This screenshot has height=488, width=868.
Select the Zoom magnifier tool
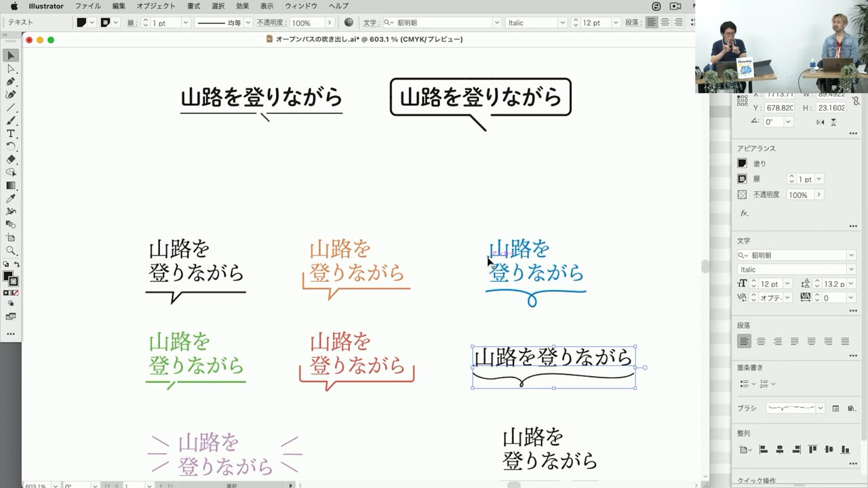11,251
